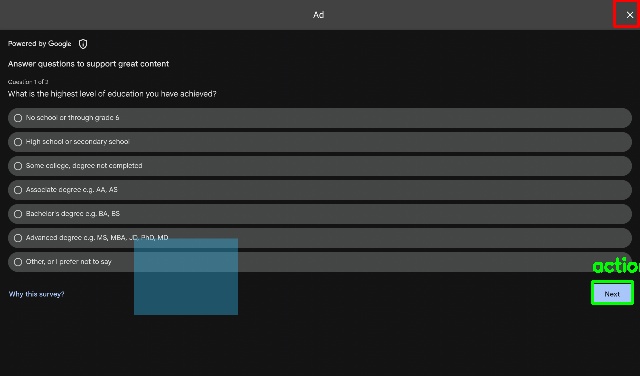This screenshot has width=640, height=376.
Task: Click the green 'action' annotation label
Action: (x=616, y=266)
